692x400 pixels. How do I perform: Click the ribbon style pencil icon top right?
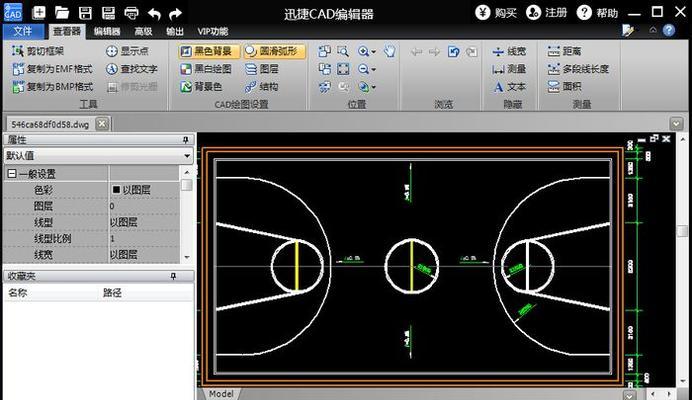628,30
